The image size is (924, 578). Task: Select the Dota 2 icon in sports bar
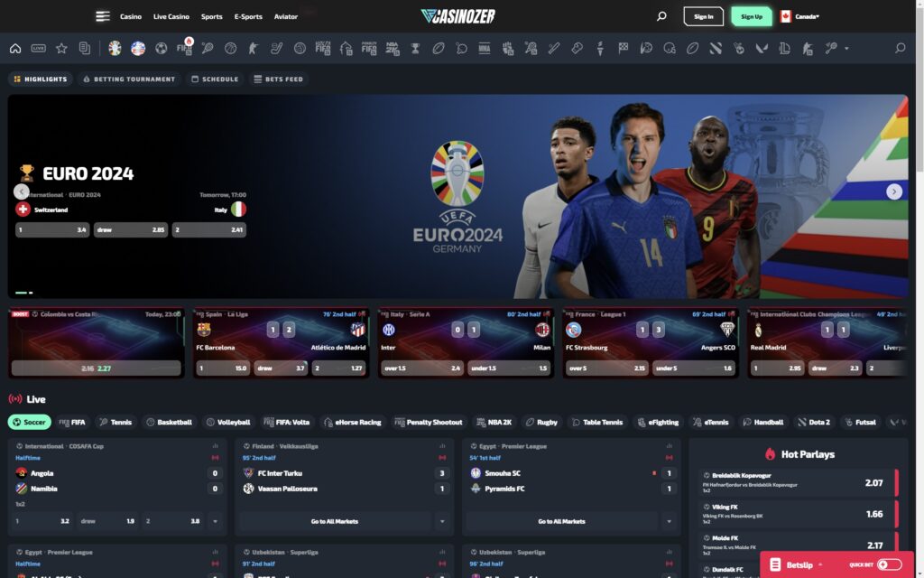click(716, 49)
